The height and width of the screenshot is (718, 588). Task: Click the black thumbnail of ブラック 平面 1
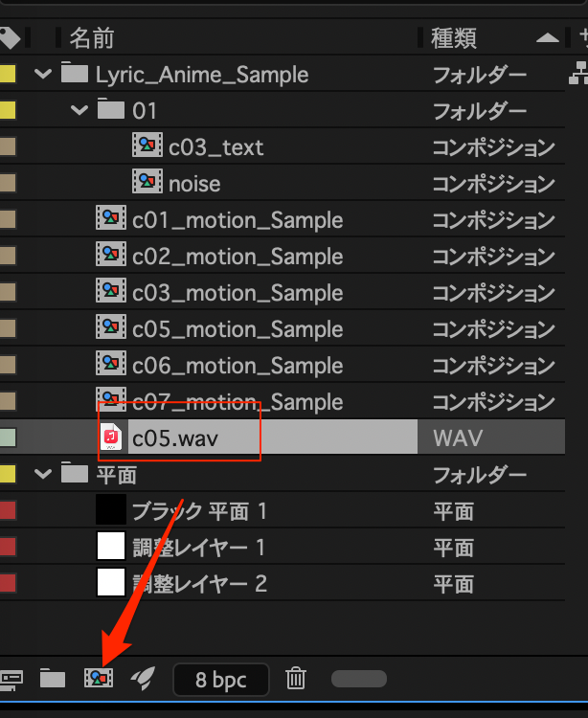click(111, 510)
